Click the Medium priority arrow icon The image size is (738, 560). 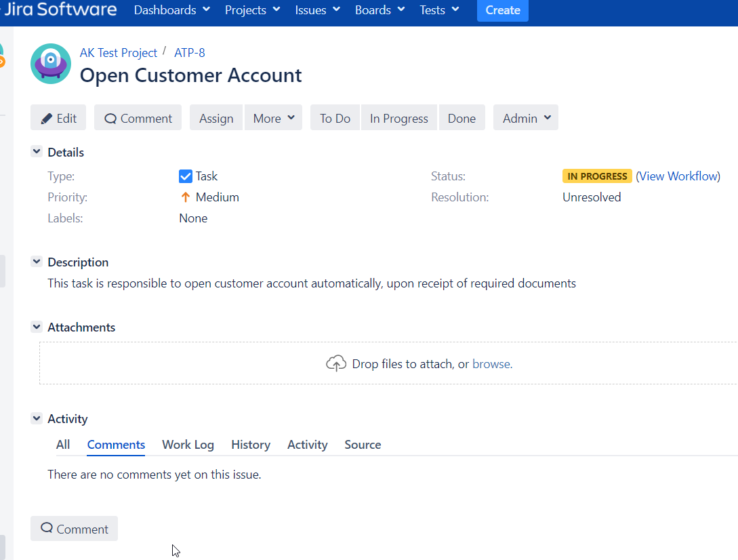(186, 197)
